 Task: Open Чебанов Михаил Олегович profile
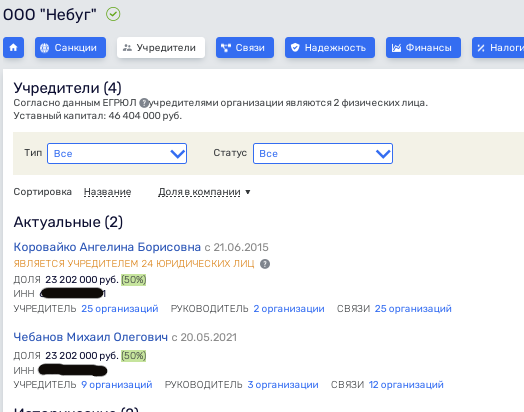click(91, 337)
